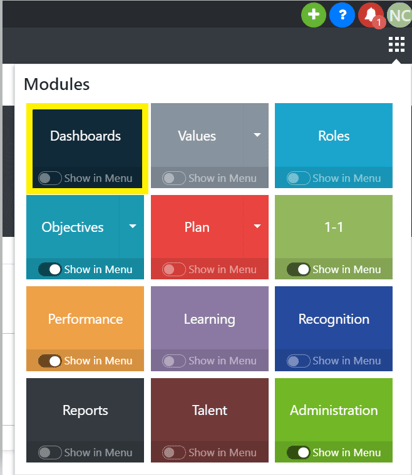This screenshot has width=412, height=475.
Task: Click the green plus add icon
Action: (313, 15)
